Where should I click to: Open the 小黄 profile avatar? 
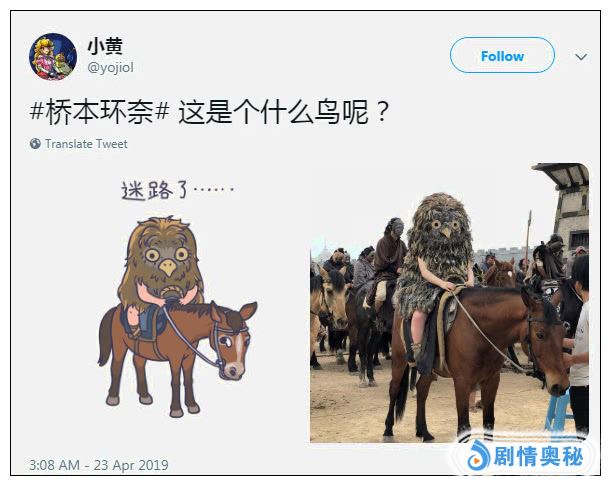tap(53, 57)
